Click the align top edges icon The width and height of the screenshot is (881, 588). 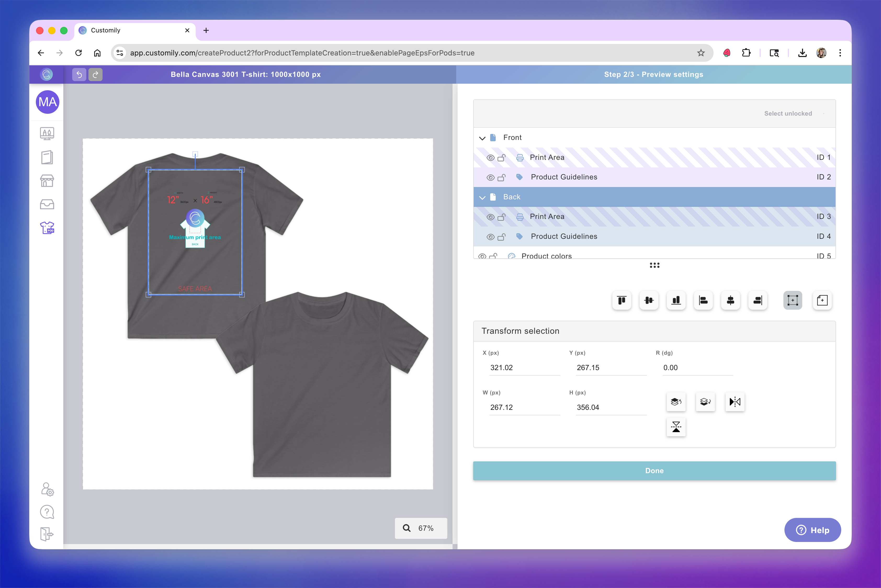pyautogui.click(x=622, y=300)
